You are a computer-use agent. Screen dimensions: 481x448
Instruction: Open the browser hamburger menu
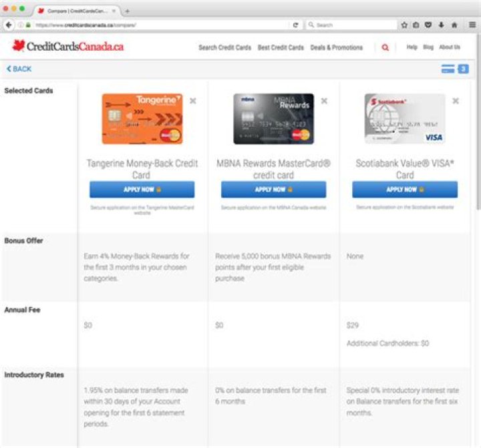pos(472,25)
